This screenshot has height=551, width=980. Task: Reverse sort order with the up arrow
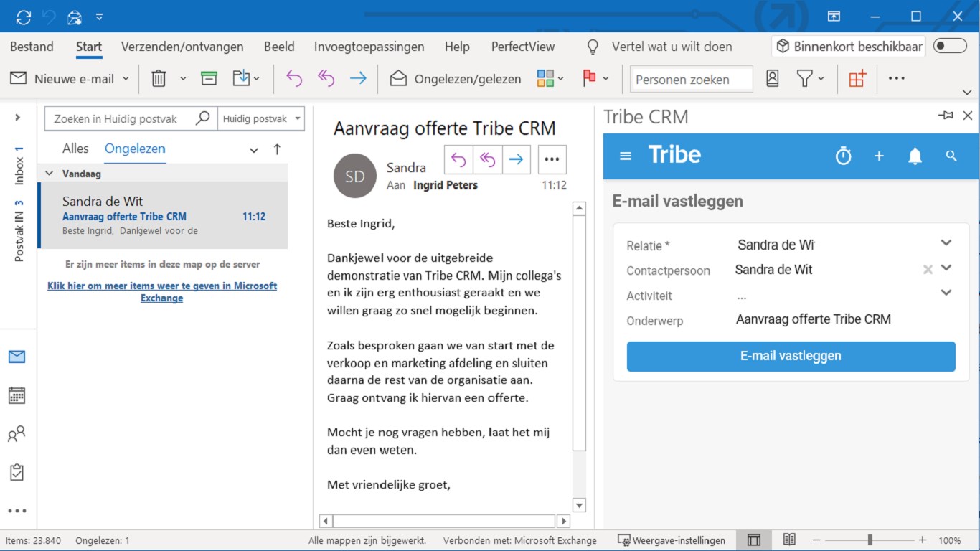(x=277, y=149)
